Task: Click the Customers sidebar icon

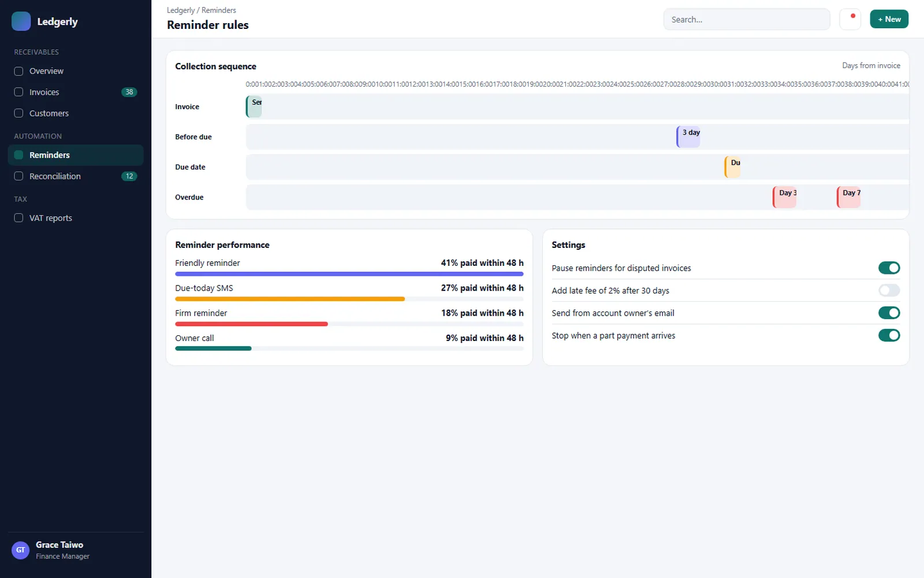Action: click(x=18, y=113)
